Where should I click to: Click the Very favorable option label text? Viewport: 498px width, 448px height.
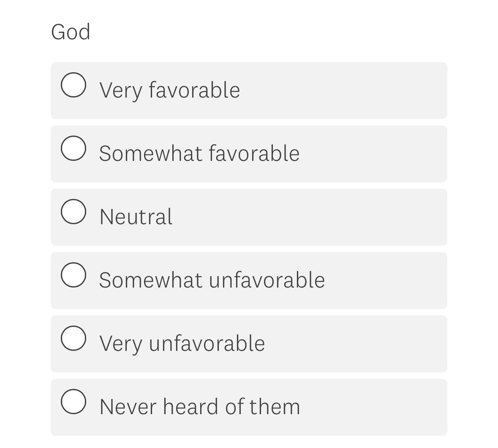(169, 90)
